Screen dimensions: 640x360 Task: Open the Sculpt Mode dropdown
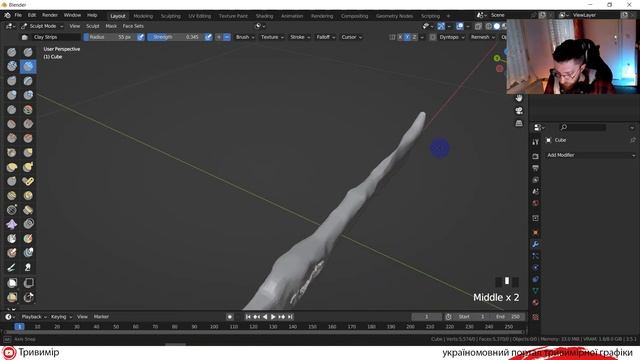(x=42, y=26)
